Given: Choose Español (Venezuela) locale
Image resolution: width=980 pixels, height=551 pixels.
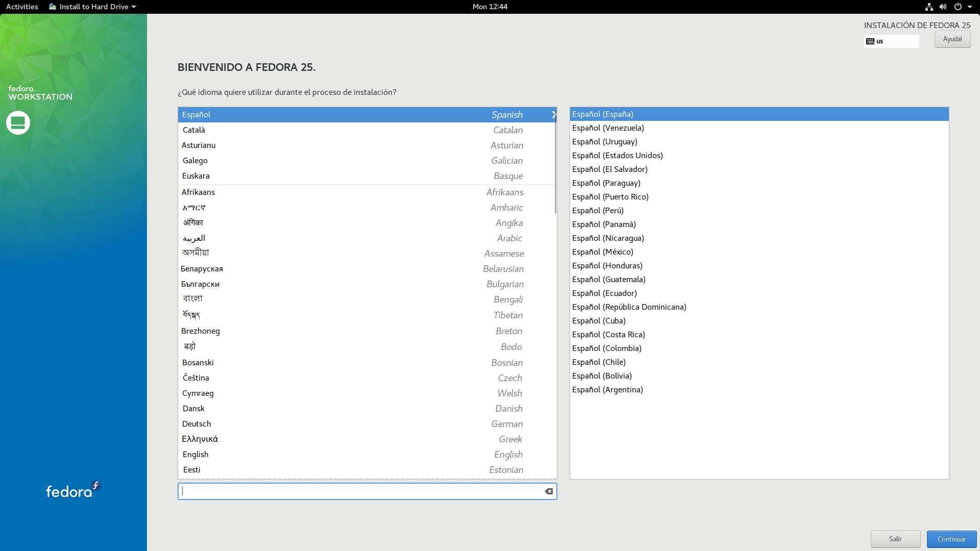Looking at the screenshot, I should [759, 128].
